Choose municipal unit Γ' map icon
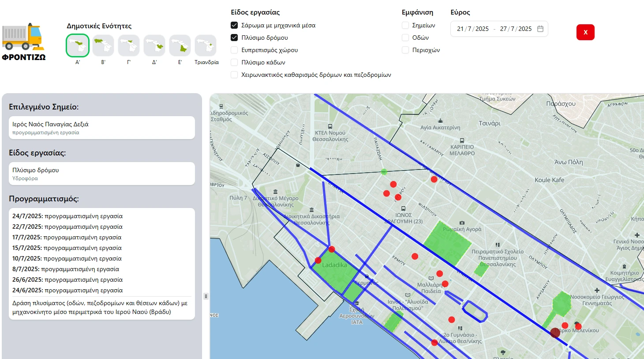This screenshot has width=644, height=359. 129,45
